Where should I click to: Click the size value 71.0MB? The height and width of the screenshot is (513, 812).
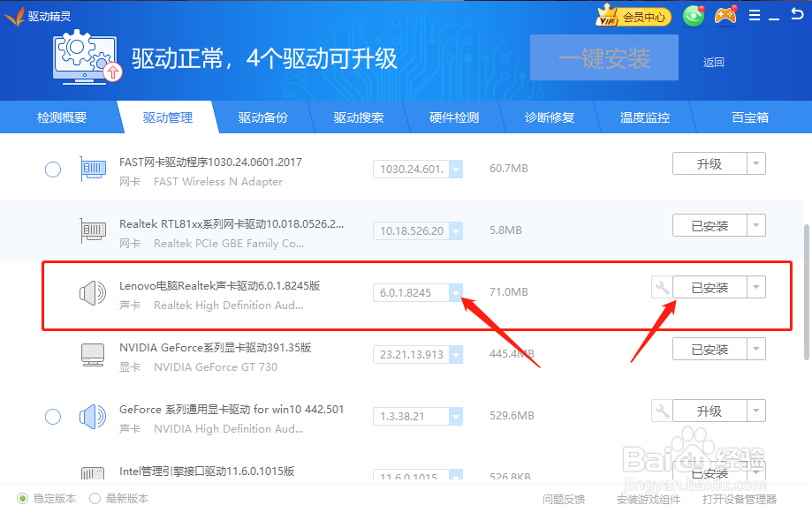[509, 292]
